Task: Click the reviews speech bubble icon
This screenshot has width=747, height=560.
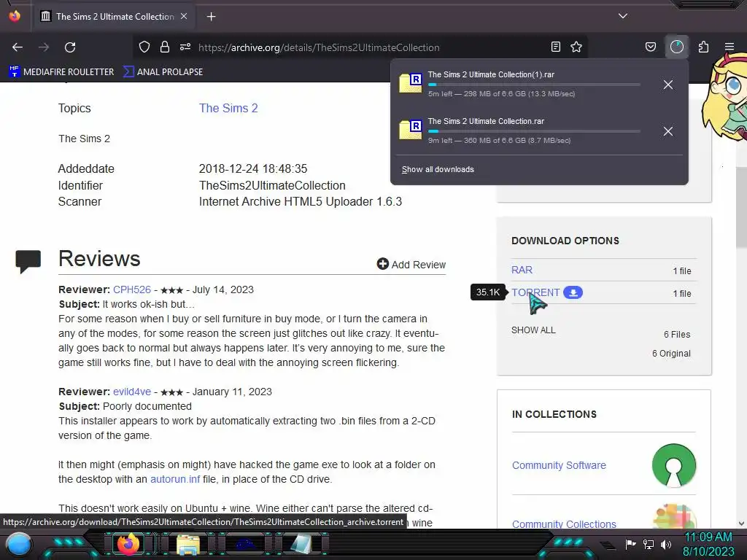Action: tap(28, 261)
